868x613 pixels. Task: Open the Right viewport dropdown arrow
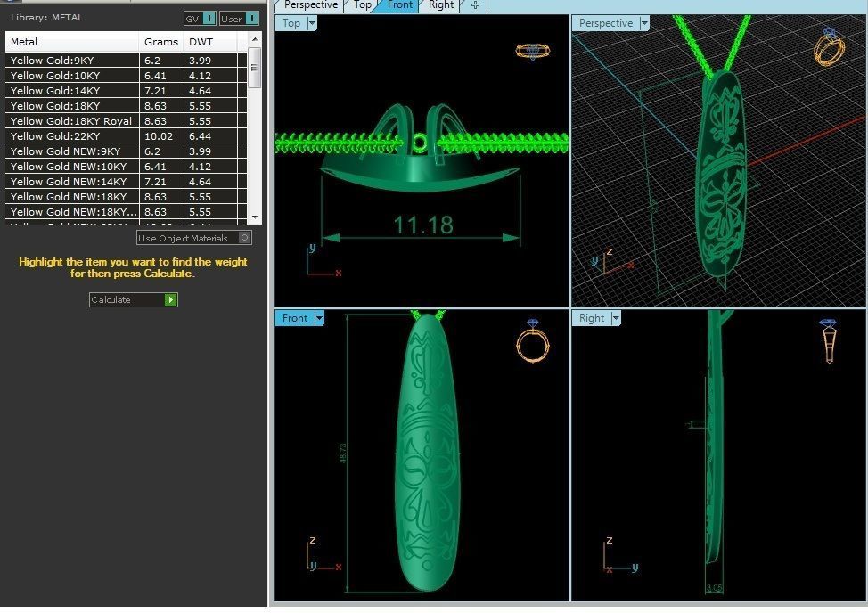[615, 318]
